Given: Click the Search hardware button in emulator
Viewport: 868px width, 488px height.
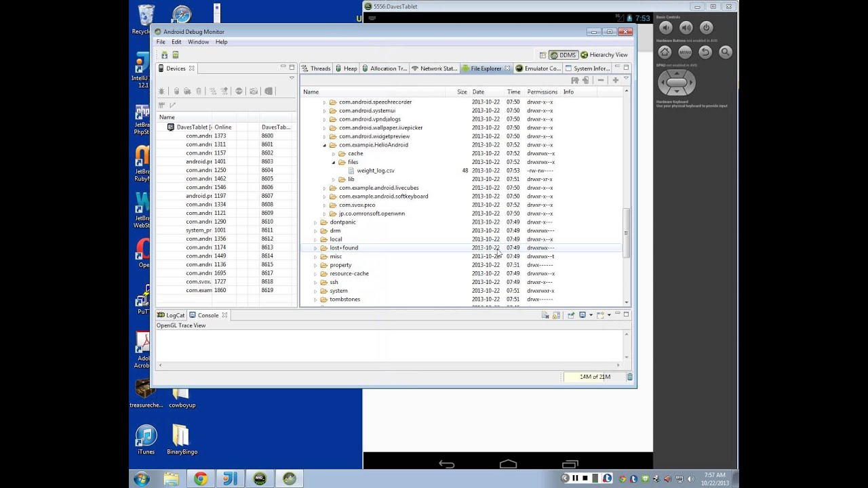Looking at the screenshot, I should coord(726,52).
